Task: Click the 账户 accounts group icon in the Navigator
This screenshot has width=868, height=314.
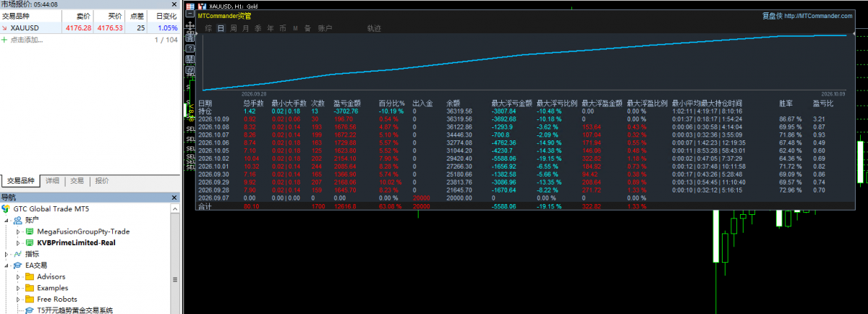Action: point(18,219)
